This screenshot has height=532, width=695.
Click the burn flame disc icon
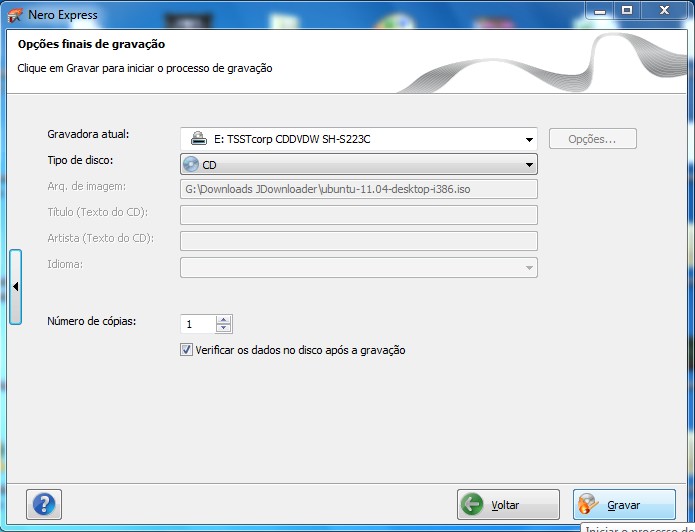pos(588,505)
